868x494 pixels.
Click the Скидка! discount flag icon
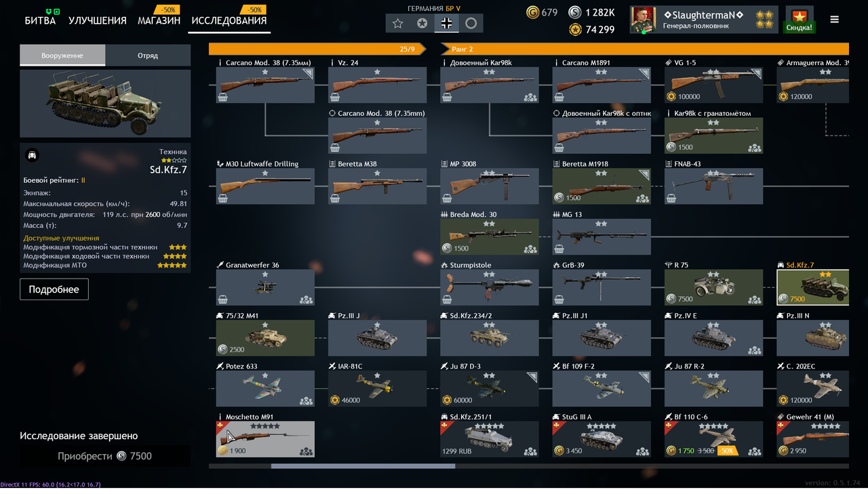pos(800,20)
